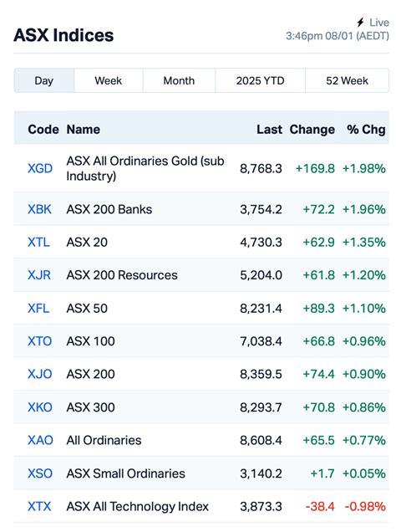
Task: Click the ASX 50 name
Action: [87, 308]
